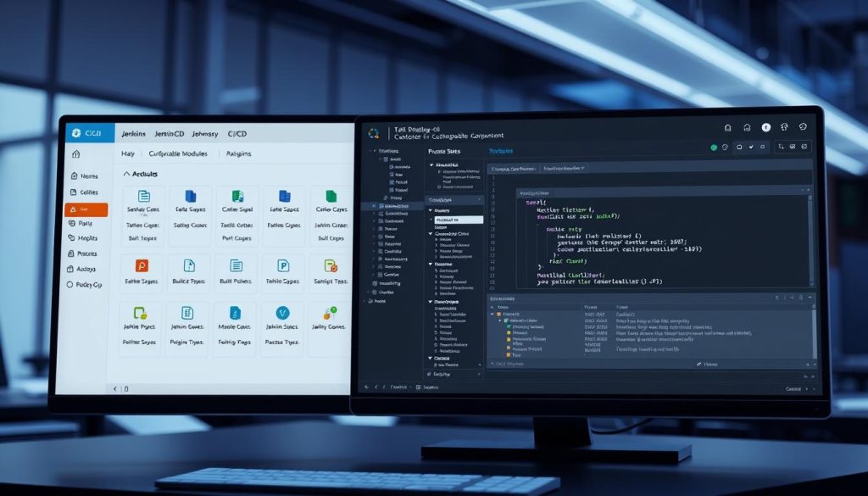Select the Hay sub-tab
868x496 pixels.
tap(128, 154)
